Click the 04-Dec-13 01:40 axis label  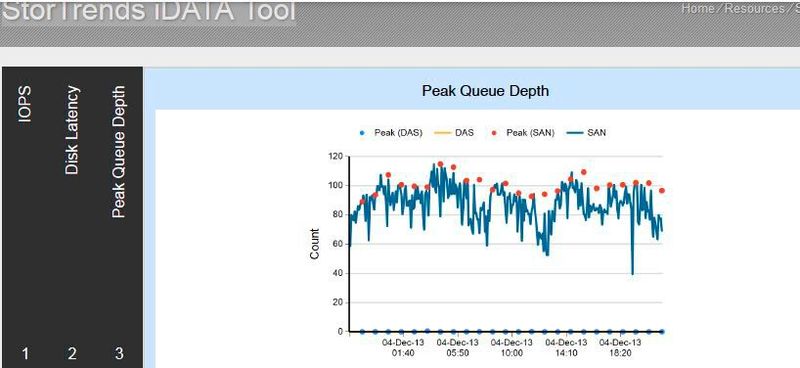click(403, 348)
